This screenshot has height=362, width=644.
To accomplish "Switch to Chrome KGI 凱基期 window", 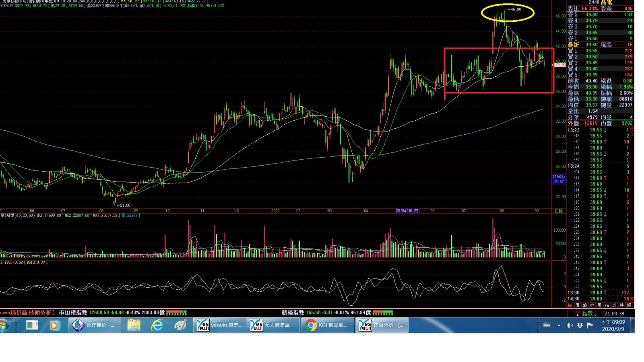I will pyautogui.click(x=327, y=325).
